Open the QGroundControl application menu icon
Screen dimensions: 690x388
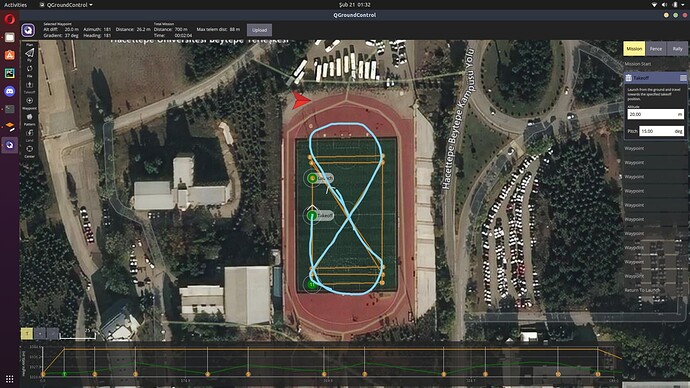pyautogui.click(x=28, y=30)
